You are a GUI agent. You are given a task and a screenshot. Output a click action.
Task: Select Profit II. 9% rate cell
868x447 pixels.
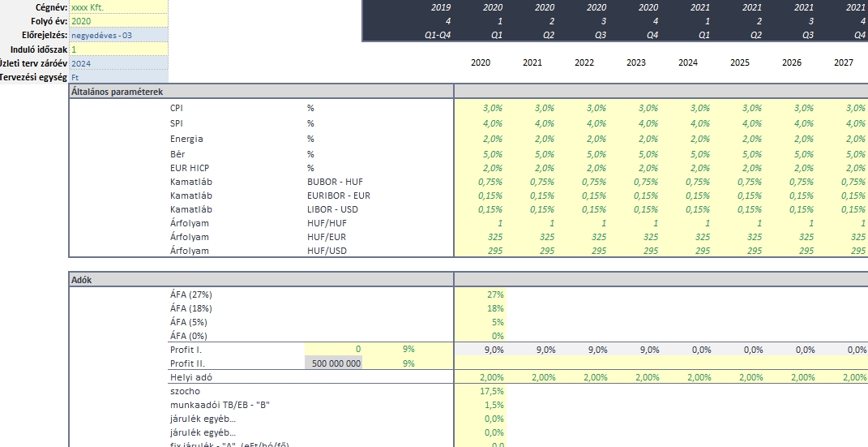[x=408, y=363]
